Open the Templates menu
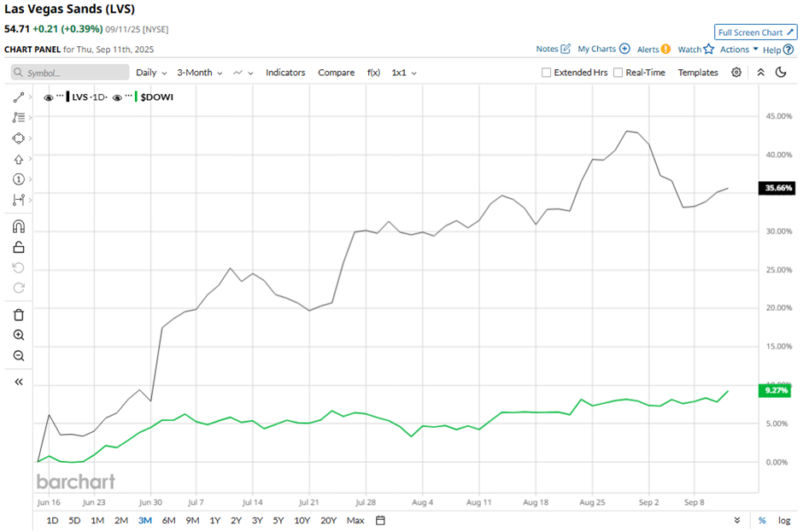Image resolution: width=803 pixels, height=532 pixels. [698, 73]
